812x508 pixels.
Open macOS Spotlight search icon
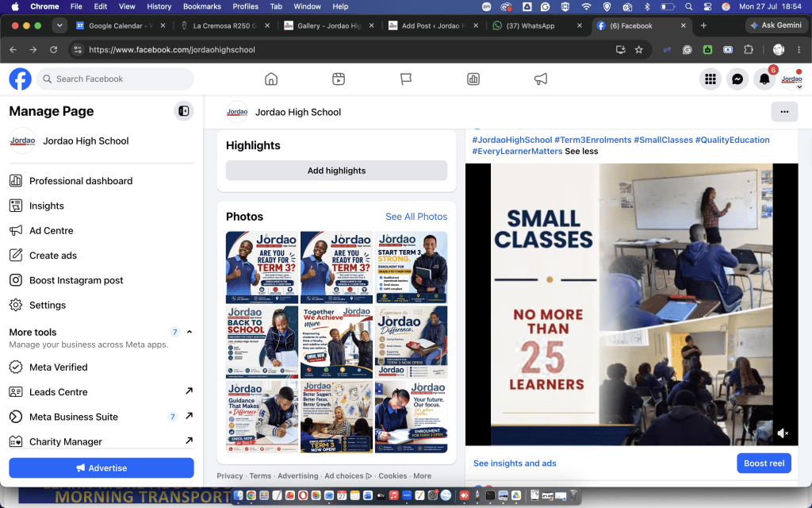pos(688,6)
